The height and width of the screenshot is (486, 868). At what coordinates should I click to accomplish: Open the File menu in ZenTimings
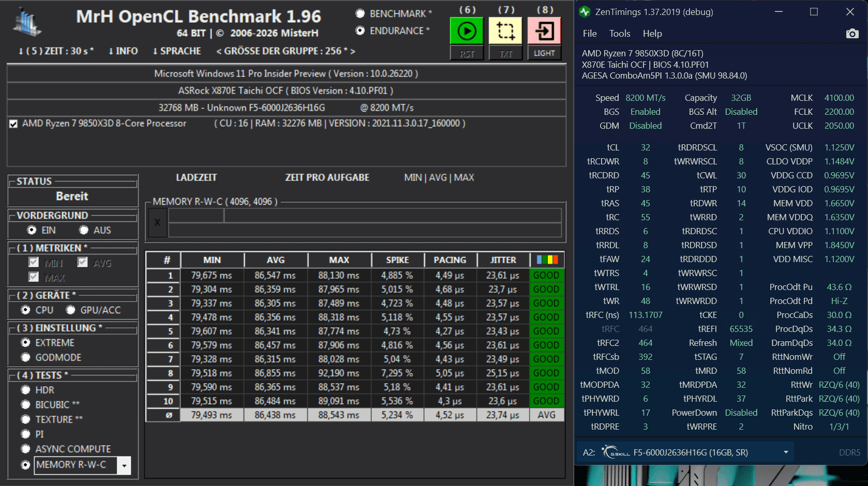pyautogui.click(x=590, y=34)
